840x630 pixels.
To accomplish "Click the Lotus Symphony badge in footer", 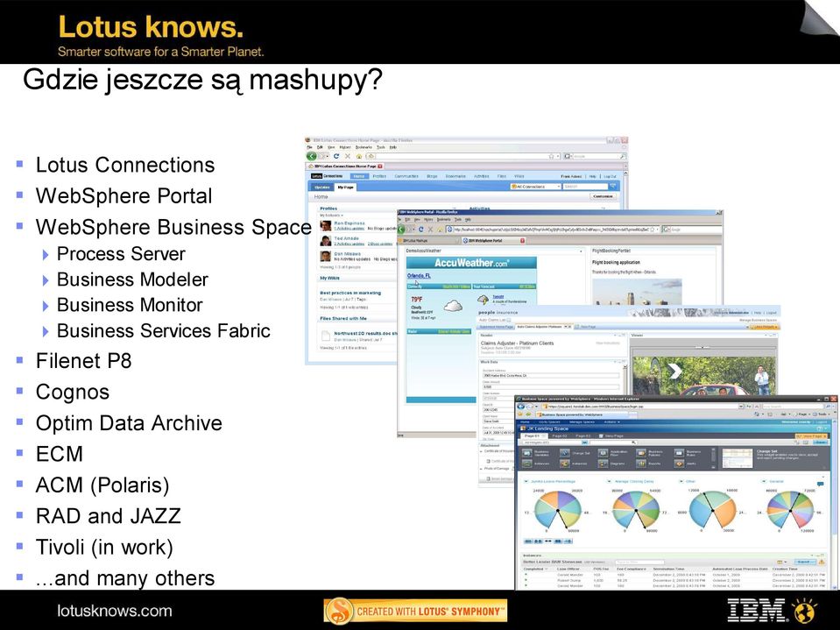I will point(415,611).
